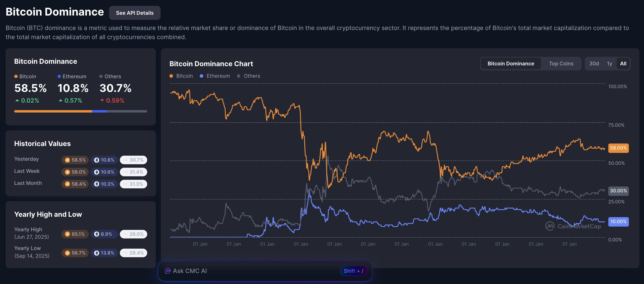
Task: Click the Ethereum icon next to 8.9% Yearly High
Action: coord(97,234)
